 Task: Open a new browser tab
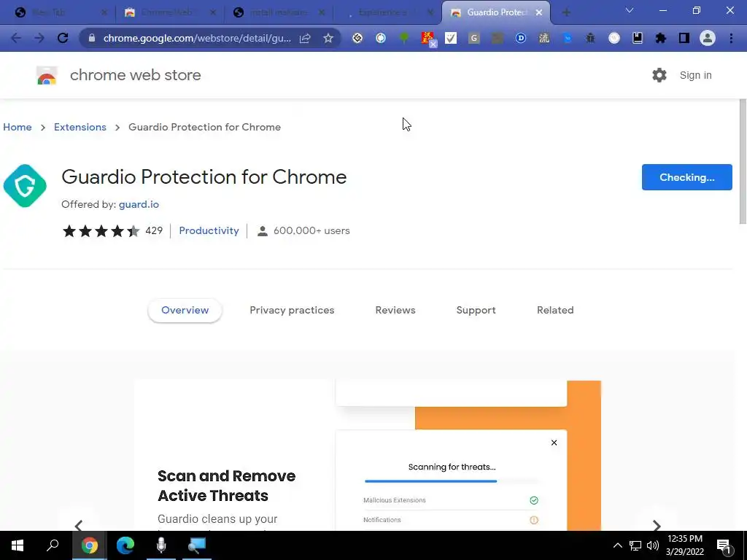click(x=566, y=12)
